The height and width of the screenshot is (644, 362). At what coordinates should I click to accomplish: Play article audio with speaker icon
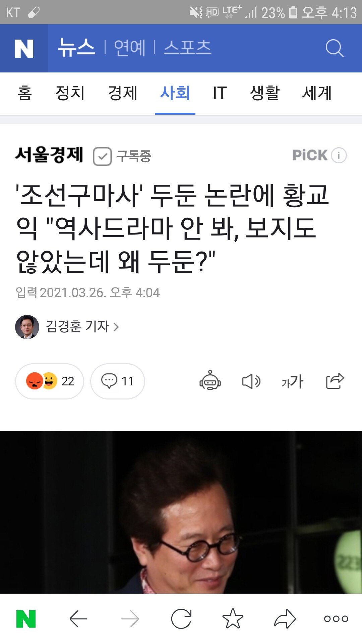click(x=251, y=381)
